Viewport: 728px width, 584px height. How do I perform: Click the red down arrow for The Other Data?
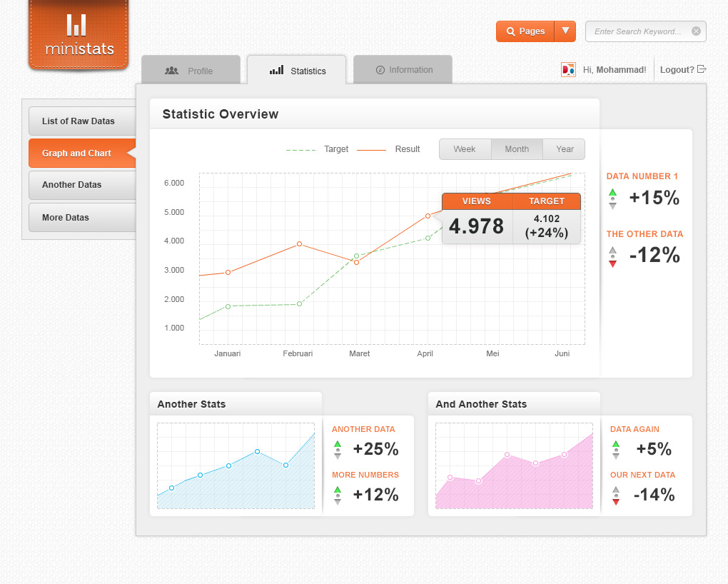(612, 263)
